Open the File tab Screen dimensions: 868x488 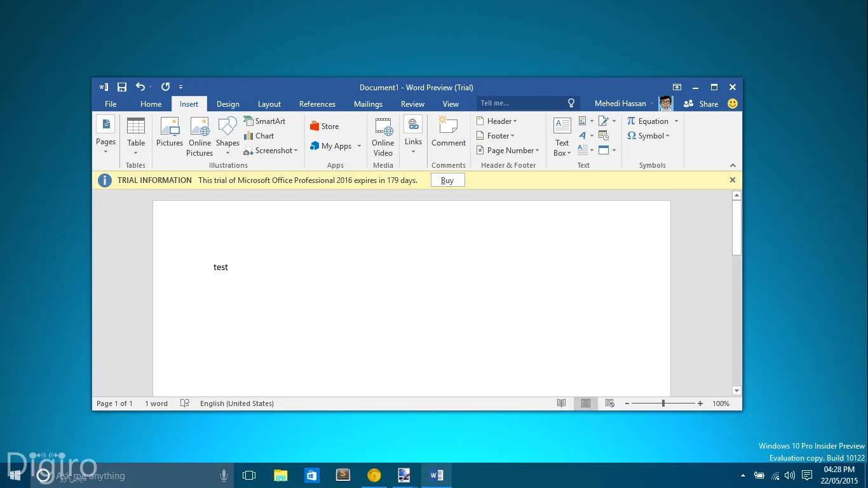(x=111, y=104)
